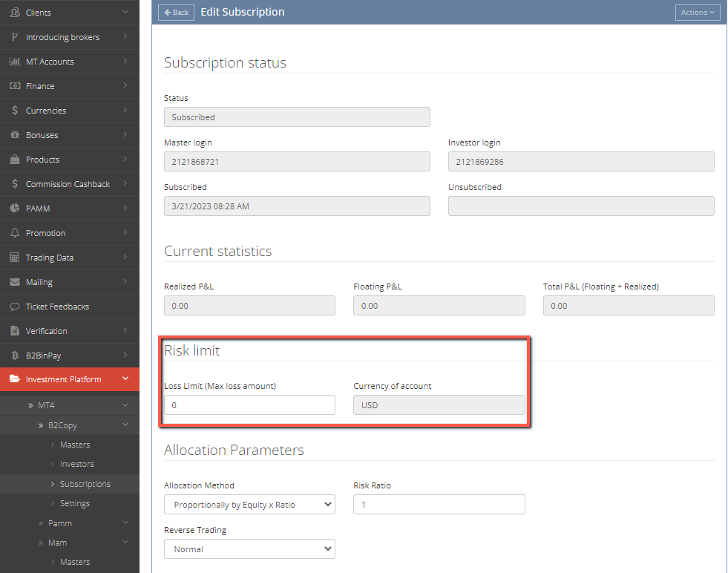The image size is (728, 573).
Task: Click the Trading Data calculator icon
Action: click(x=15, y=258)
